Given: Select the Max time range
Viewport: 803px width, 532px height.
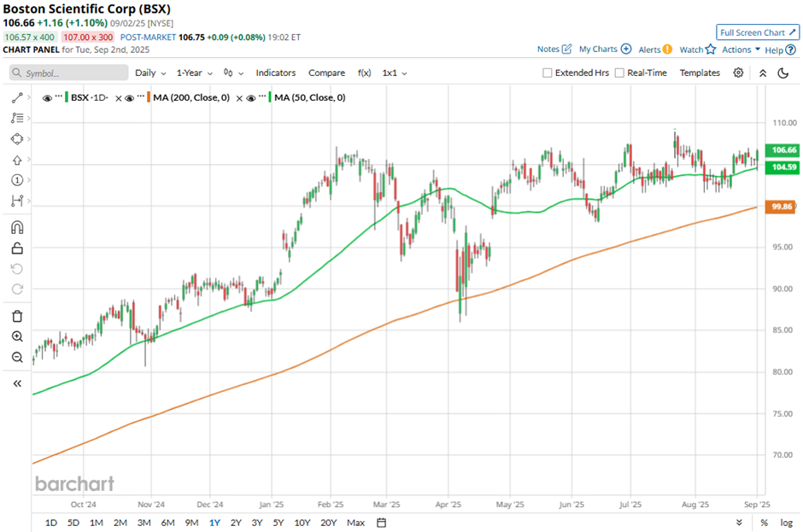Looking at the screenshot, I should coord(355,523).
